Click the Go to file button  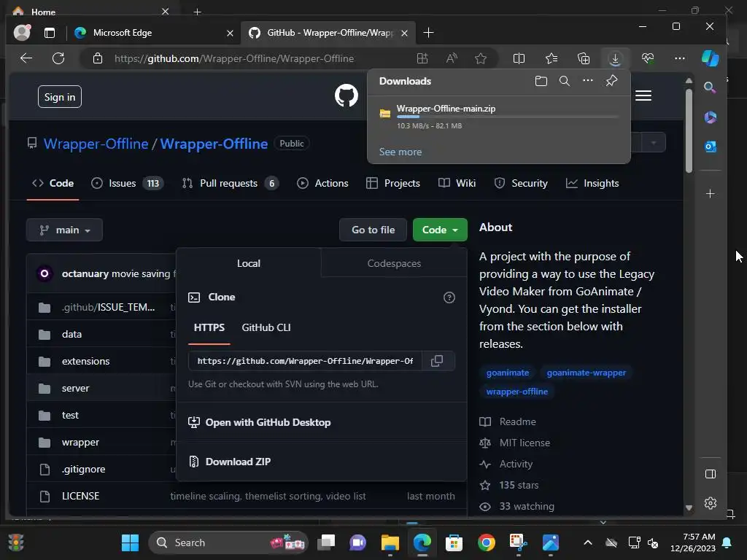point(373,230)
